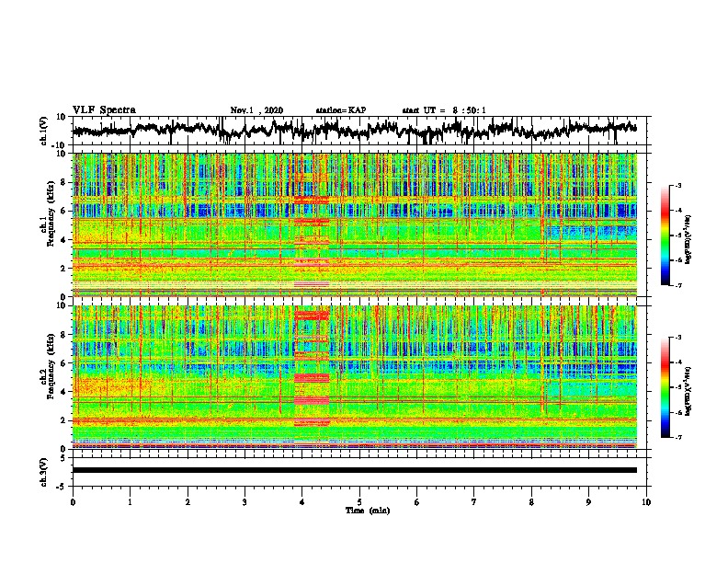Click the "6" minute tick label on time axis
The height and width of the screenshot is (563, 728).
point(417,502)
